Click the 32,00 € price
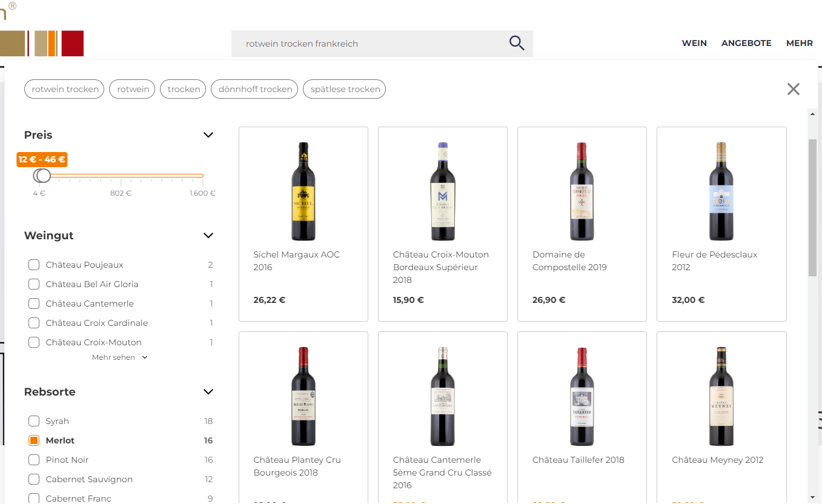 point(688,300)
